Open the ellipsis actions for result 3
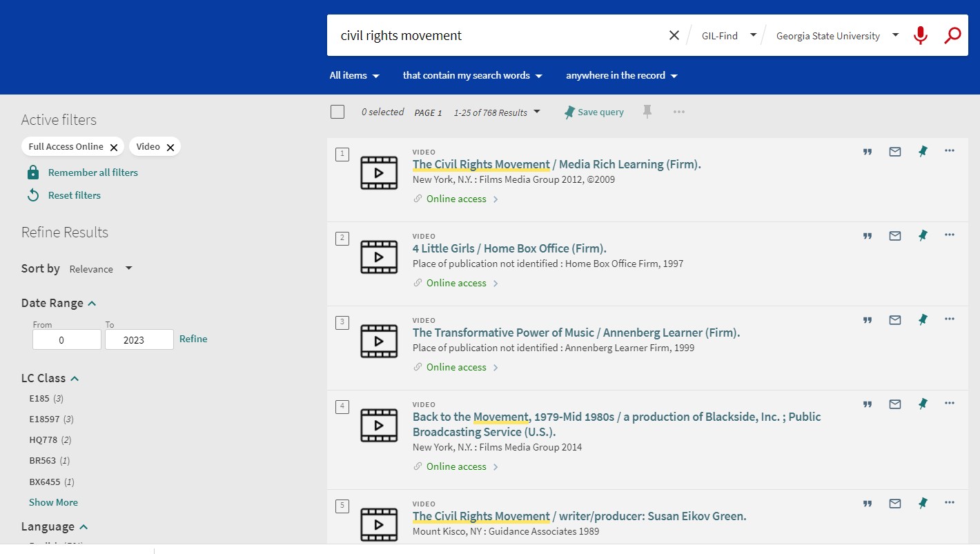The image size is (980, 554). pos(950,319)
